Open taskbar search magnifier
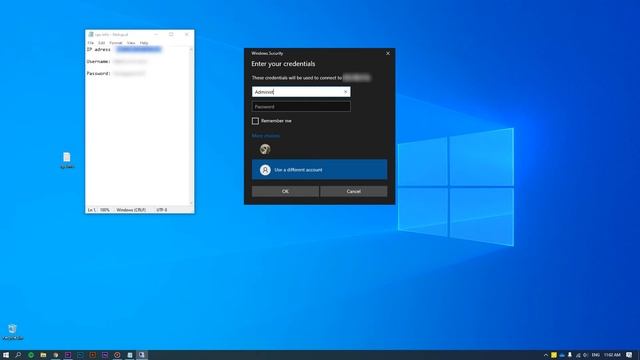The width and height of the screenshot is (640, 360). (x=18, y=355)
